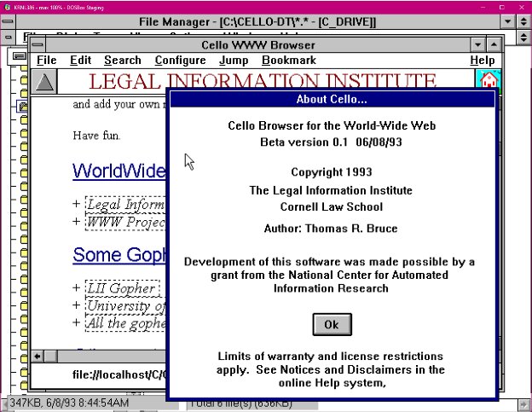Click the drive icon in File Manager
This screenshot has height=412, width=532.
coord(20,56)
